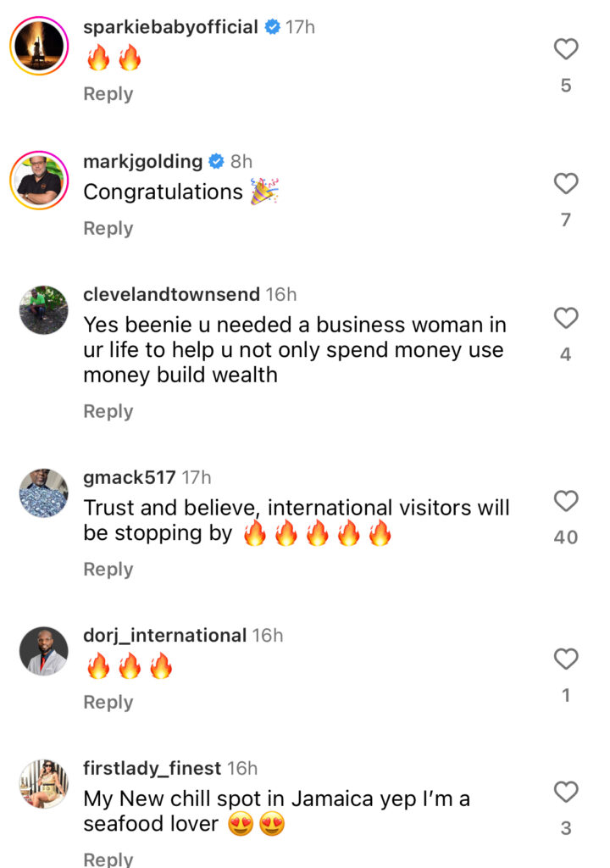Screen dimensions: 610x868
Task: Tap sparkiebabyofficial's verified checkmark badge
Action: (272, 27)
